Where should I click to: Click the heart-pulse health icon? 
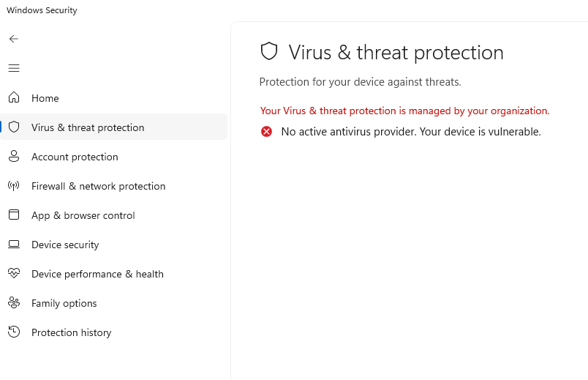pos(14,274)
